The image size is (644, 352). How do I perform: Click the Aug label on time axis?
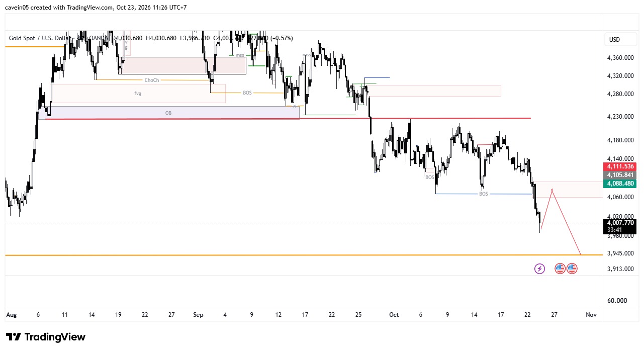point(11,315)
